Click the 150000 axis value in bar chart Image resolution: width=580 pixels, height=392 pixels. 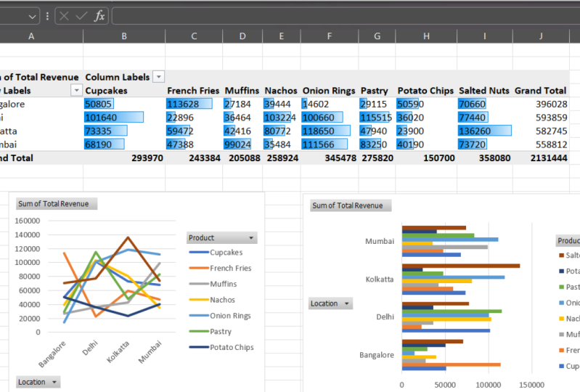click(x=531, y=385)
